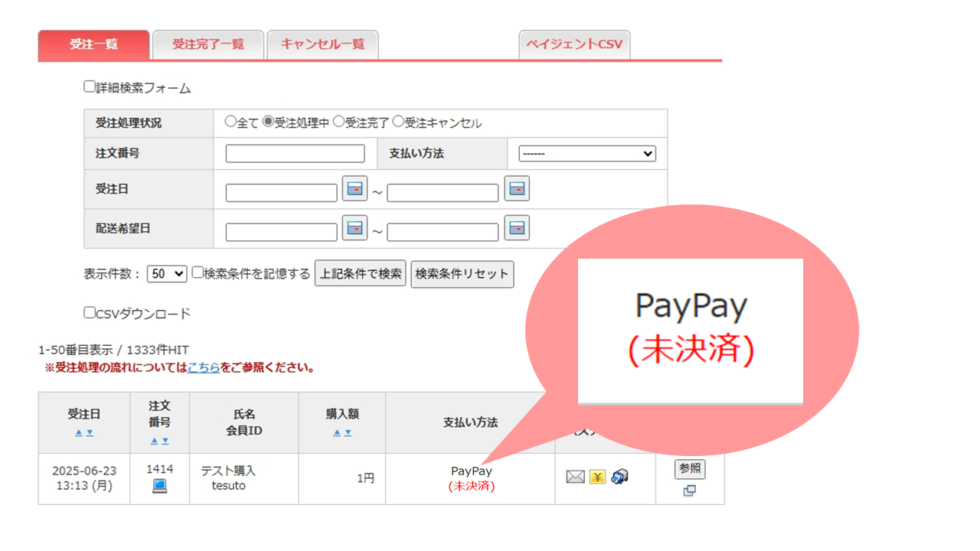980x551 pixels.
Task: Click the 参照 button for order 1414
Action: pyautogui.click(x=690, y=469)
